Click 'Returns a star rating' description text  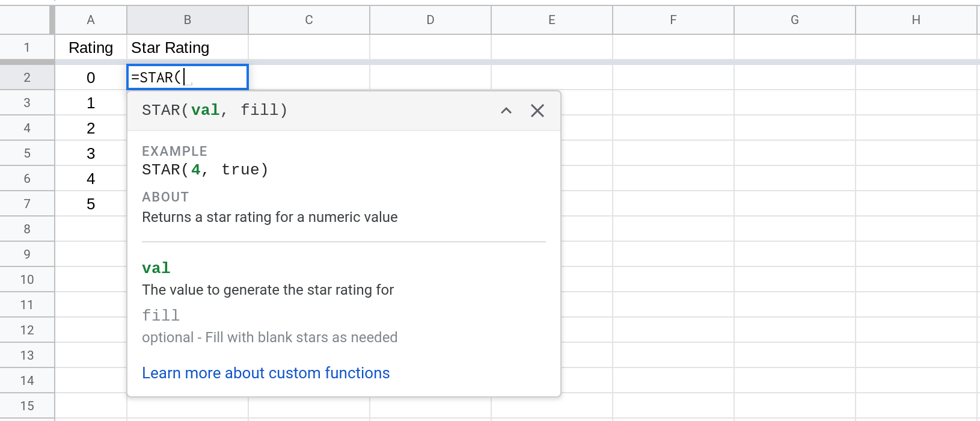270,217
